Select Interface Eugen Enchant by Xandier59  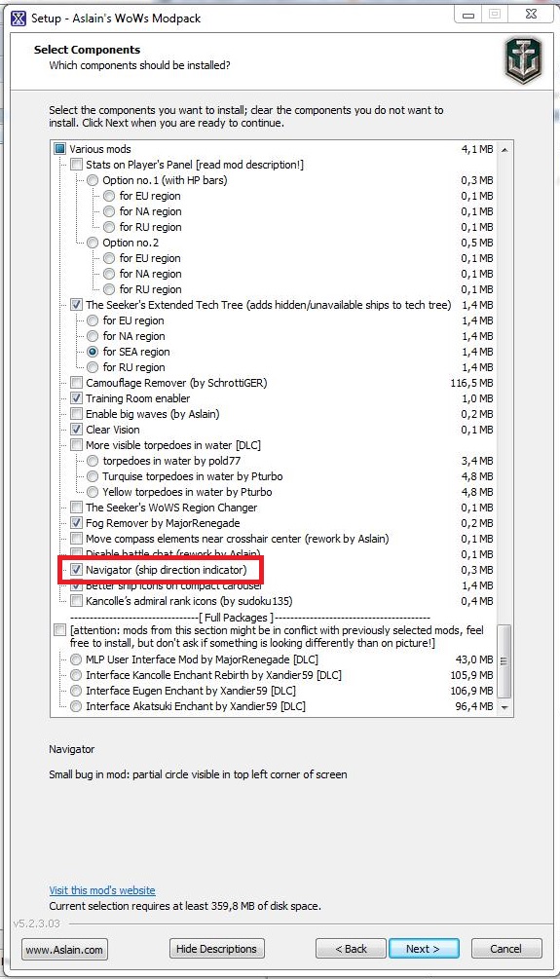[x=76, y=692]
